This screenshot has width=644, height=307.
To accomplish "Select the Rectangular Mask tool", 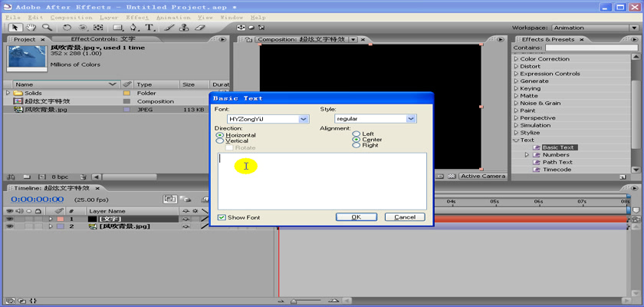I will tap(118, 28).
